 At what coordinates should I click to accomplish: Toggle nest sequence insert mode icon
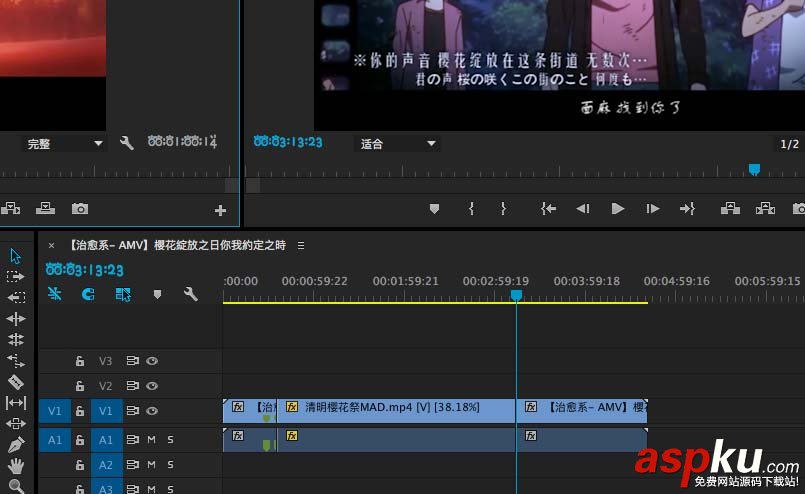coord(54,294)
